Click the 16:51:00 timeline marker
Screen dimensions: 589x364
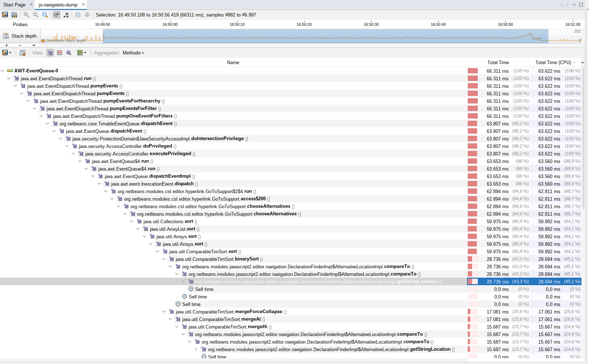pyautogui.click(x=573, y=24)
